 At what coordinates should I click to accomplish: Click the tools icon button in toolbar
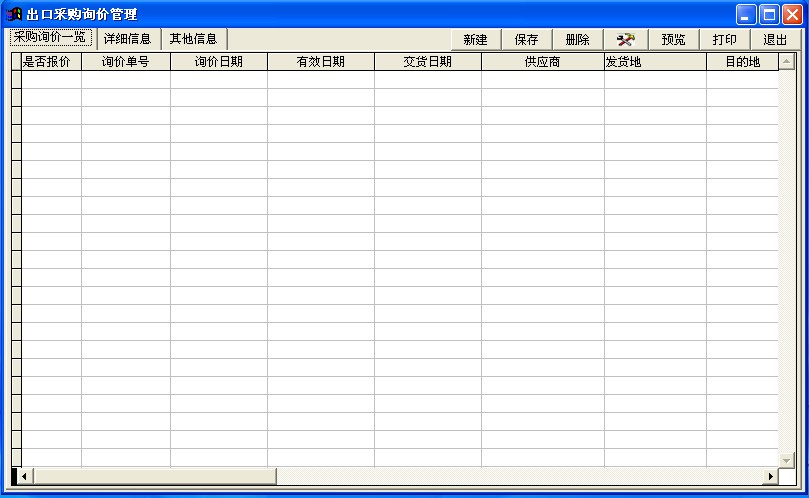(x=625, y=40)
